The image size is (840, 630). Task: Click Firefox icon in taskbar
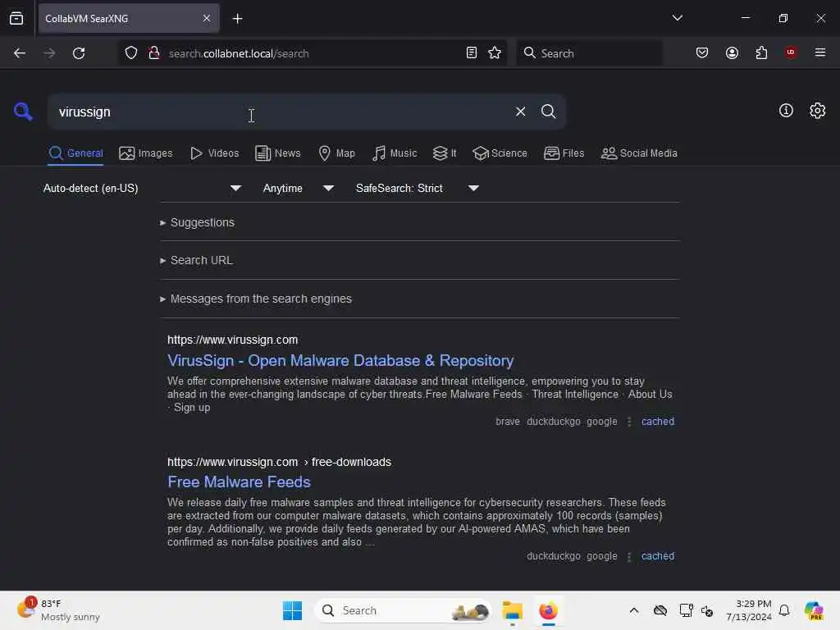[548, 610]
